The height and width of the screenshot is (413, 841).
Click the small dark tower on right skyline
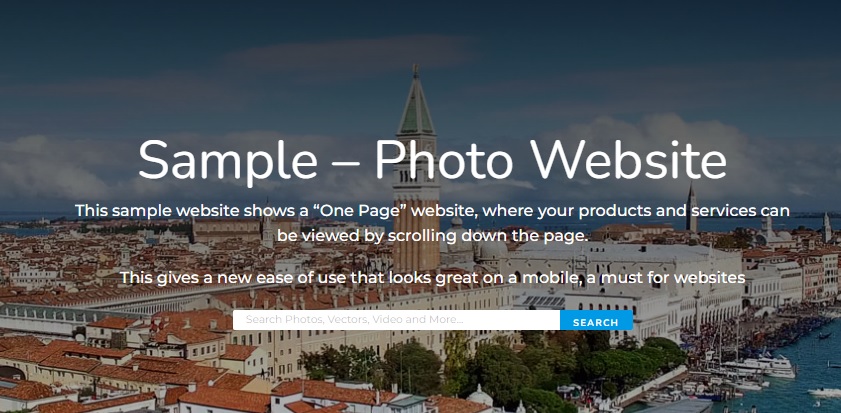[x=692, y=208]
